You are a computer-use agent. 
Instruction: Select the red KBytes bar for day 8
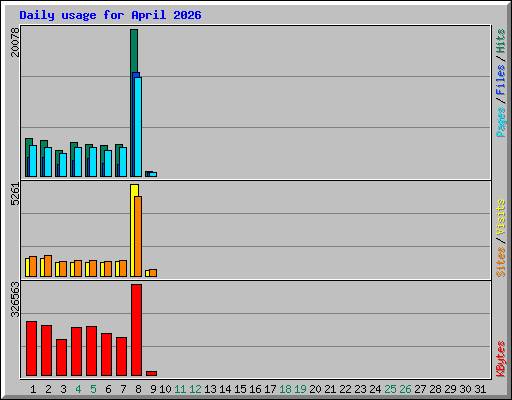click(136, 330)
